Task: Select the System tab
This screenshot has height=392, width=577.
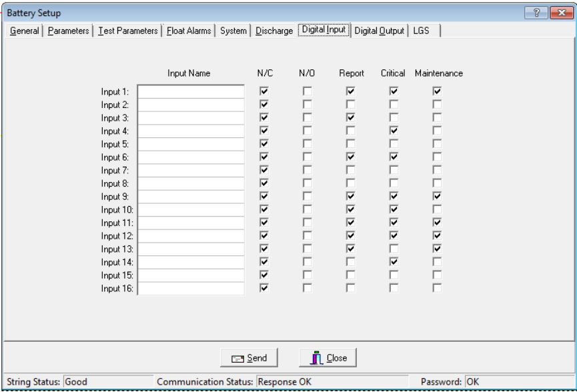Action: (x=233, y=31)
